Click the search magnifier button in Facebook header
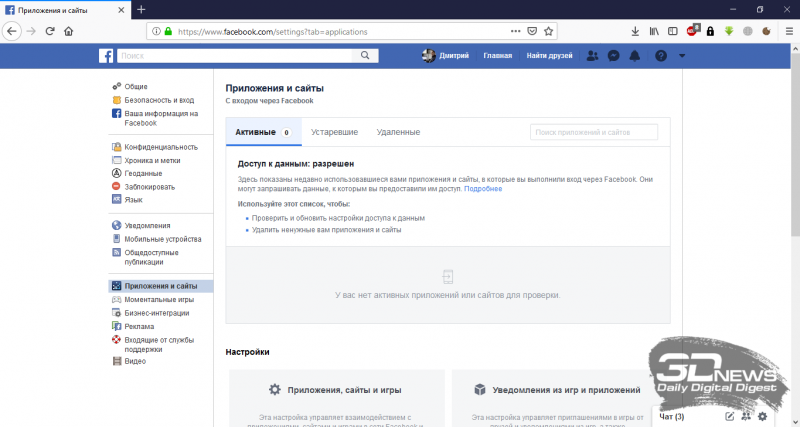Screen dimensions: 800x427 [x=365, y=56]
